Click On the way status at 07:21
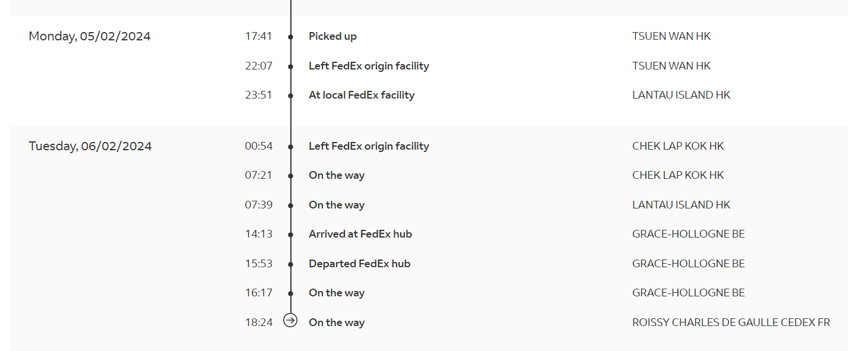This screenshot has width=868, height=351. [337, 175]
